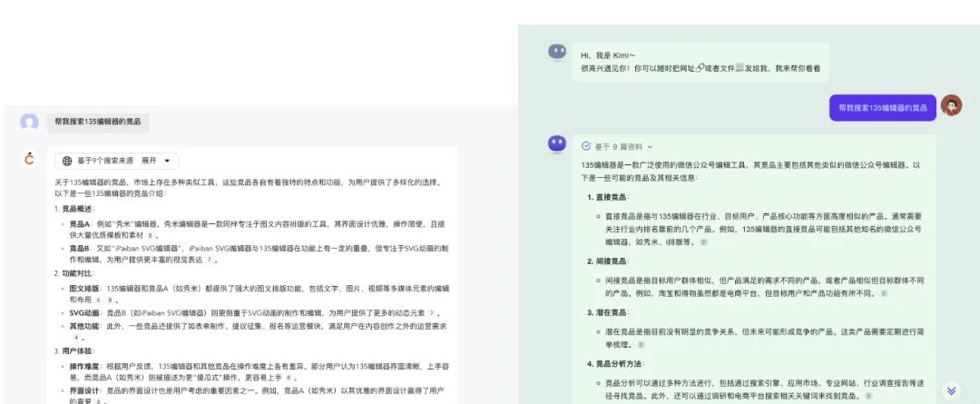Open citation 8 after 更容易上手

pos(289,379)
